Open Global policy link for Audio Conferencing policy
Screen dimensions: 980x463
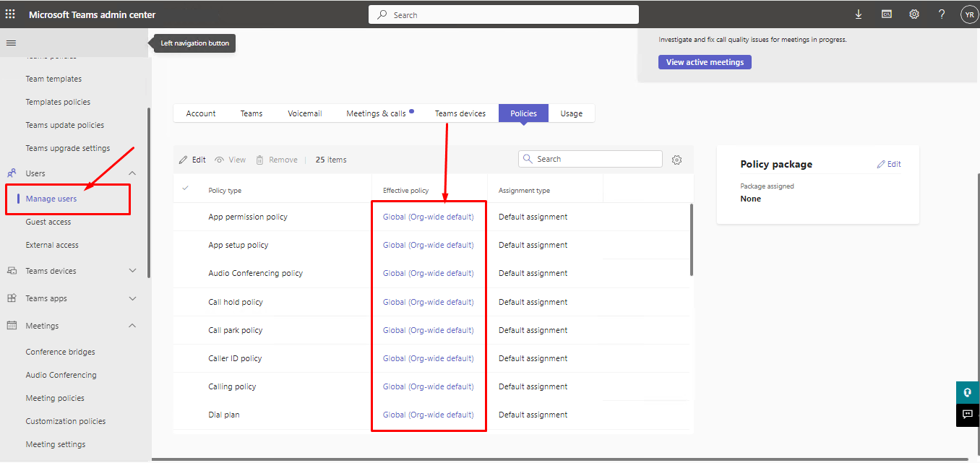[429, 273]
